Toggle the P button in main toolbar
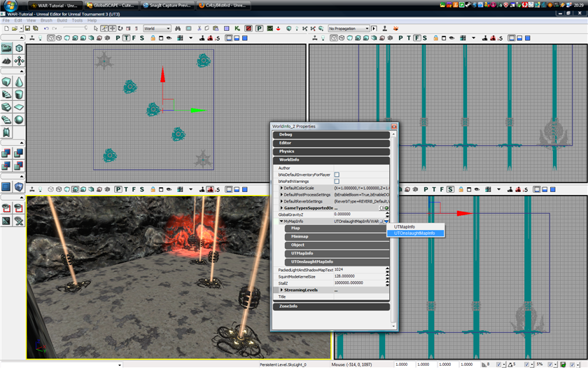Screen dimensions: 588x368 click(259, 29)
